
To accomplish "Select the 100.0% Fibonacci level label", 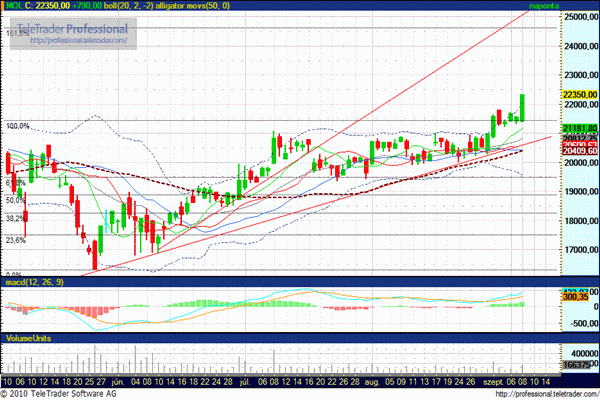I will (17, 127).
